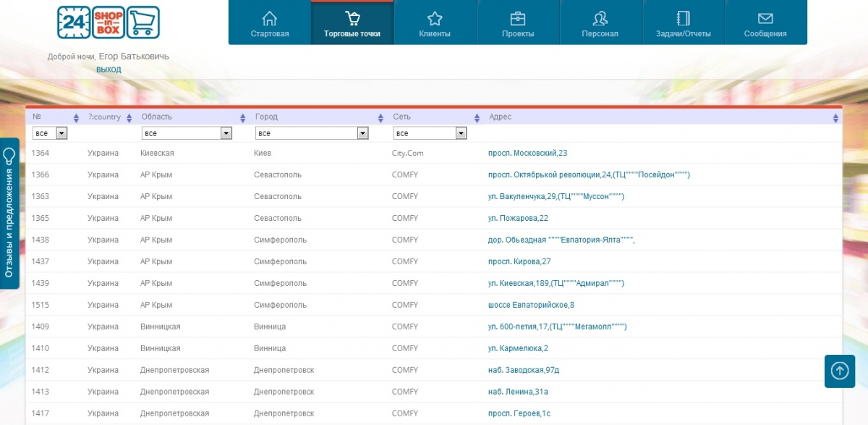
Task: Select row number 1412
Action: click(41, 371)
